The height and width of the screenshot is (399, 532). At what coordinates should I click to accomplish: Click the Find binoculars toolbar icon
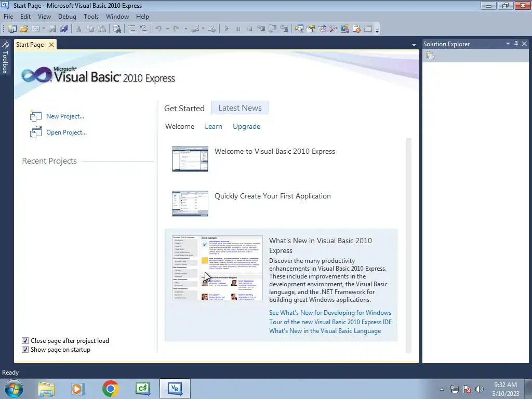click(x=117, y=29)
